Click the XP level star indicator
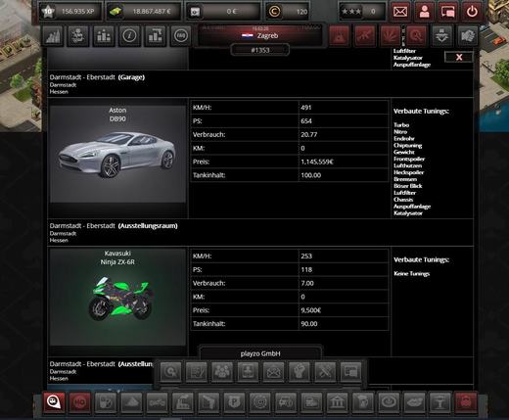Screen dimensions: 509x420 tap(48, 12)
